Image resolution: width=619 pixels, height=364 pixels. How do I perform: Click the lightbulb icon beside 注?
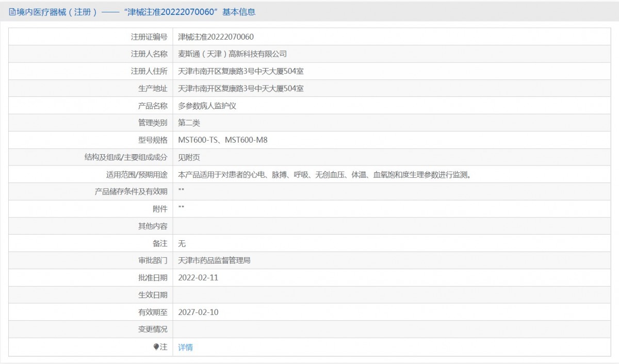coord(156,348)
